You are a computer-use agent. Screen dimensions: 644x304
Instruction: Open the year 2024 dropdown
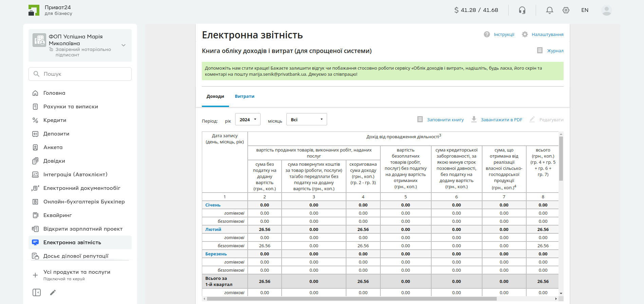[248, 120]
